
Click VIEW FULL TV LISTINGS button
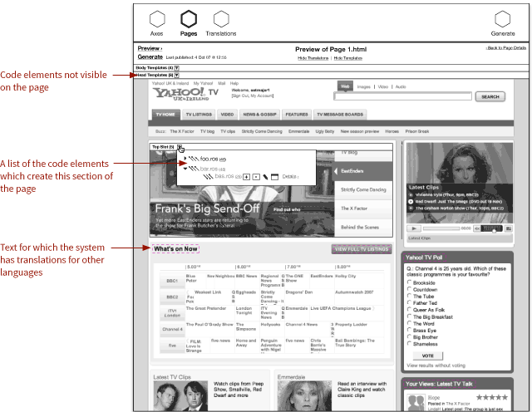pos(362,249)
